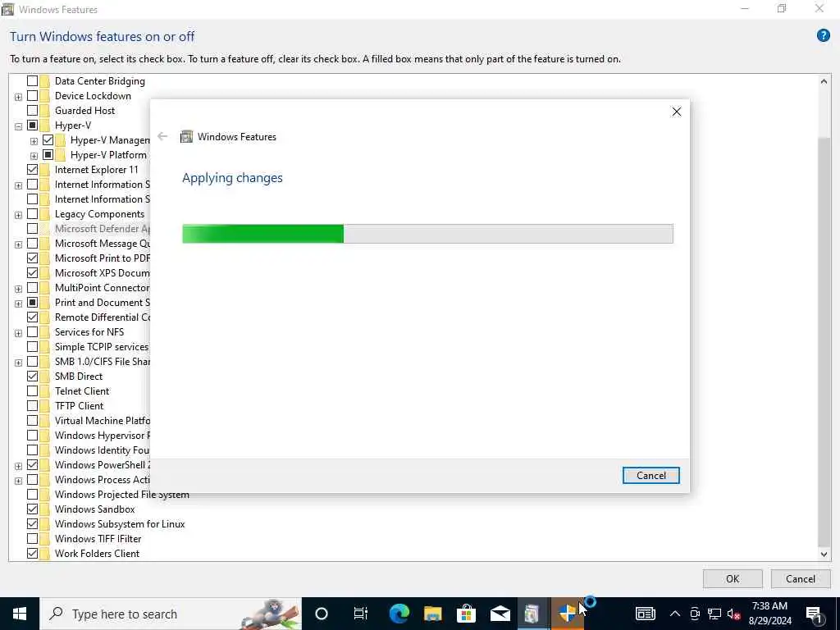Click the green progress bar
Viewport: 840px width, 630px height.
click(x=427, y=234)
